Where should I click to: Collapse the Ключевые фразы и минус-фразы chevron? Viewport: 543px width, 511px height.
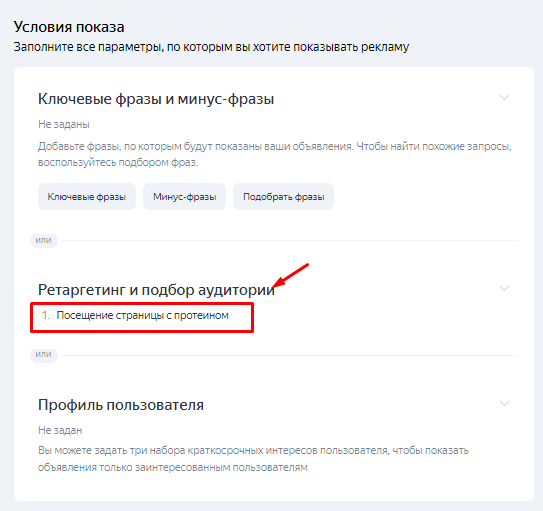(504, 97)
